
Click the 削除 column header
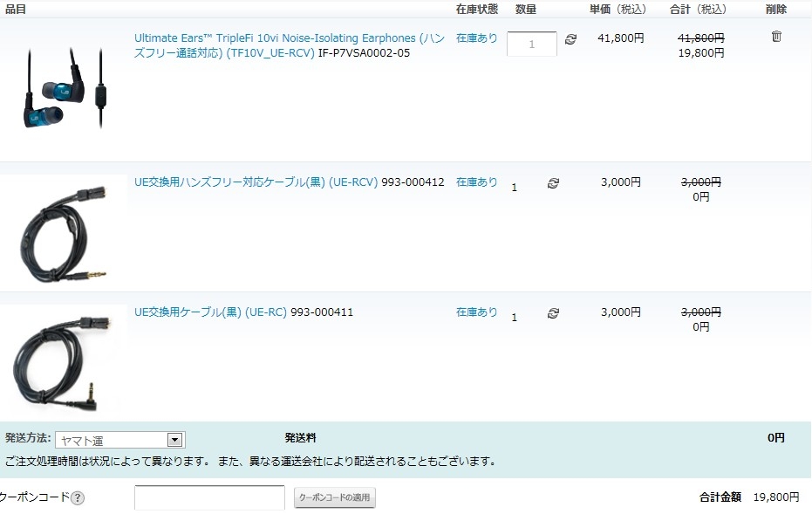(x=775, y=10)
